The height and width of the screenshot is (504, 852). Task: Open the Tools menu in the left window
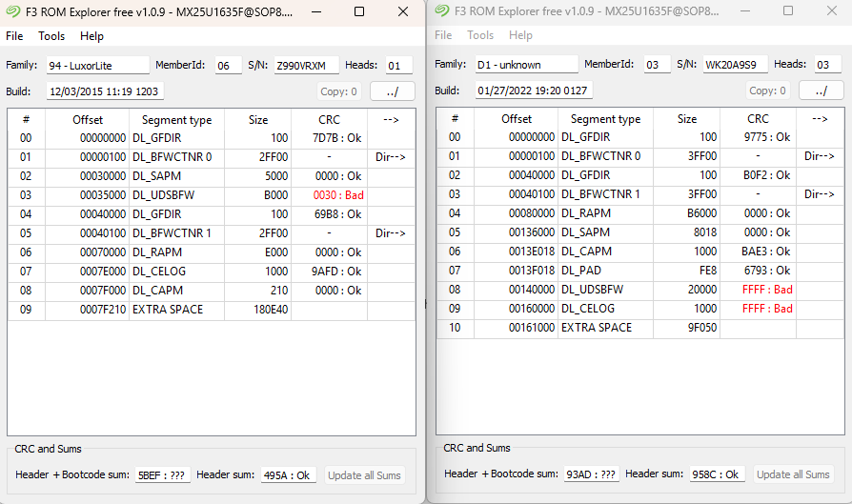(51, 36)
